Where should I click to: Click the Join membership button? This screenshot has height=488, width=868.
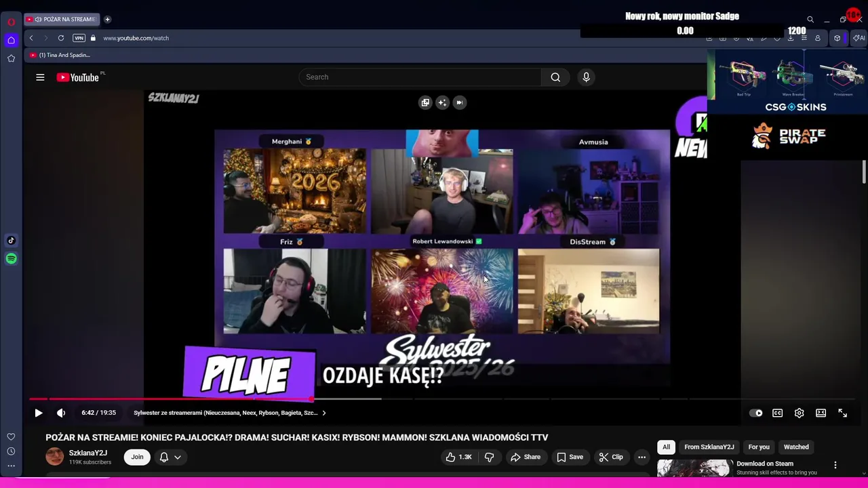click(137, 457)
